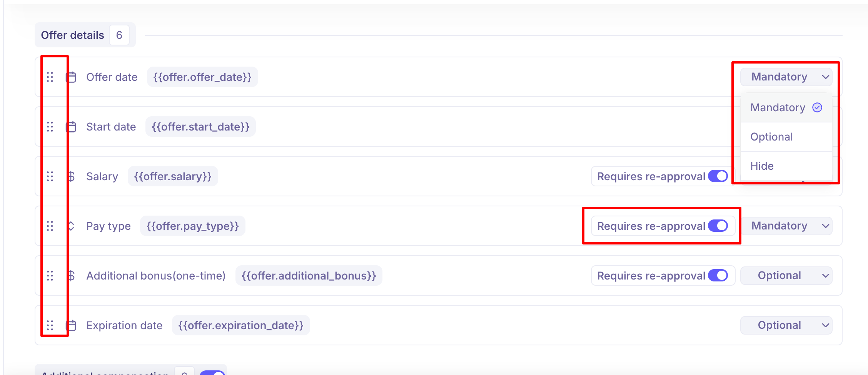This screenshot has width=868, height=375.
Task: Click the {{offer.salary}} variable tag
Action: 173,176
